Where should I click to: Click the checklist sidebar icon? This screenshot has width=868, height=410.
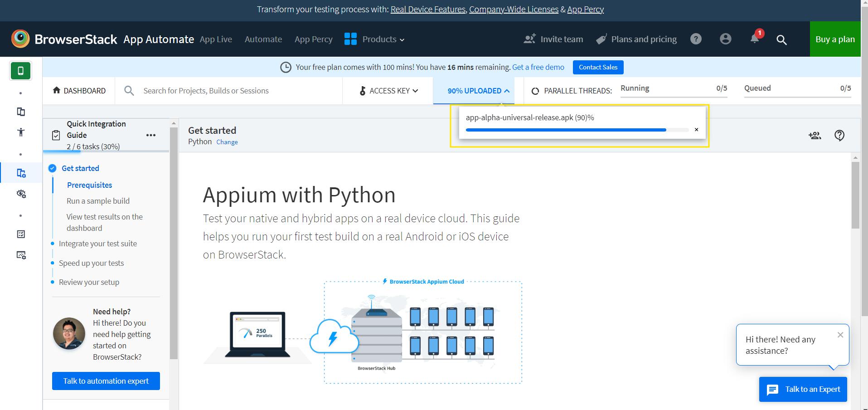tap(21, 234)
